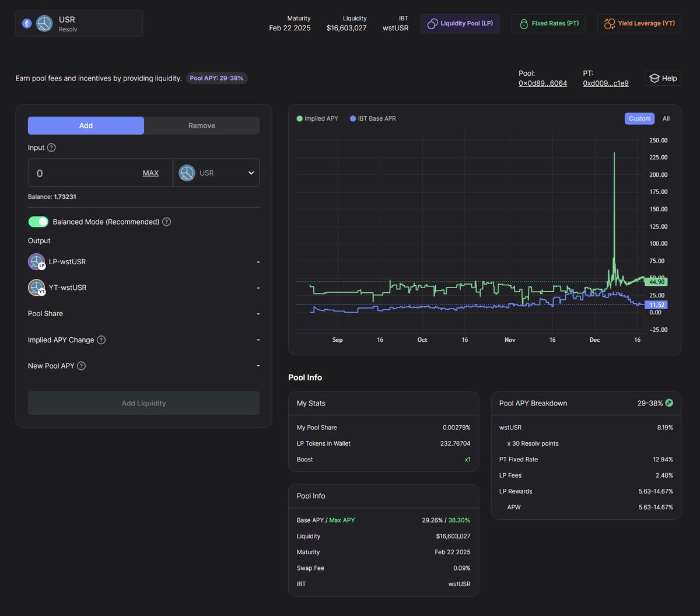This screenshot has width=700, height=616.
Task: Click the amount input field
Action: (x=100, y=173)
